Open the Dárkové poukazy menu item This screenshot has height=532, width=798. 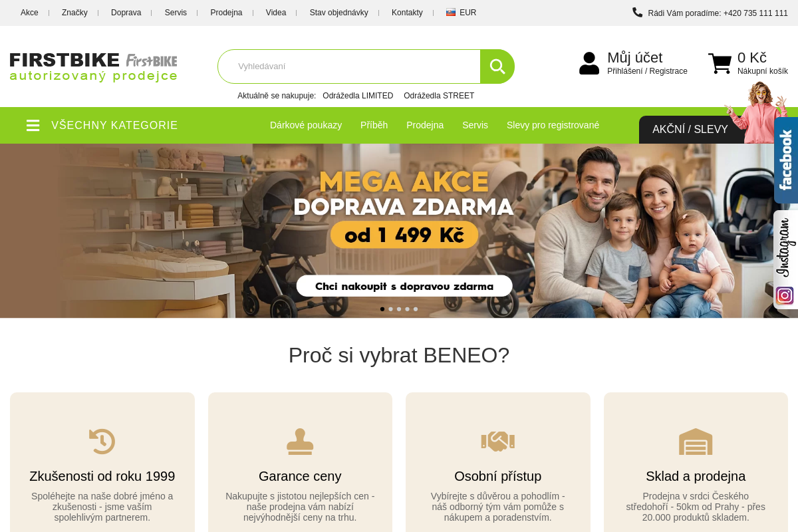(x=306, y=125)
